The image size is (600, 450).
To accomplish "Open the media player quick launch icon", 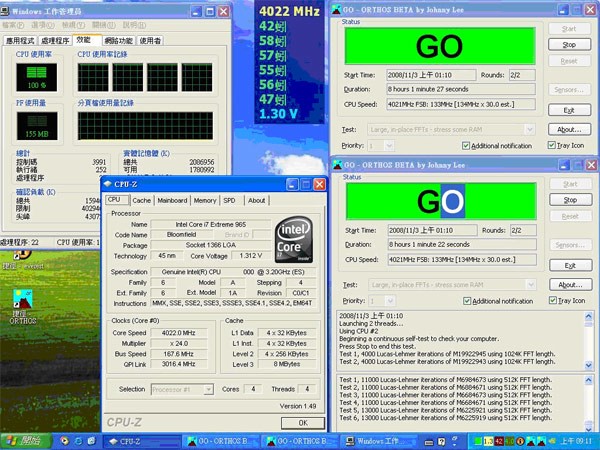I will [65, 441].
